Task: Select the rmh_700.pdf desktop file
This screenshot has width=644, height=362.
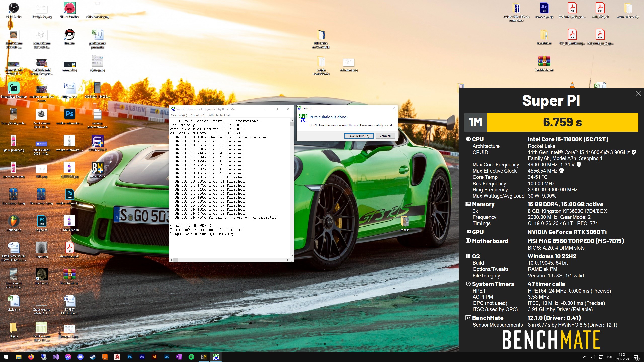Action: tap(600, 10)
